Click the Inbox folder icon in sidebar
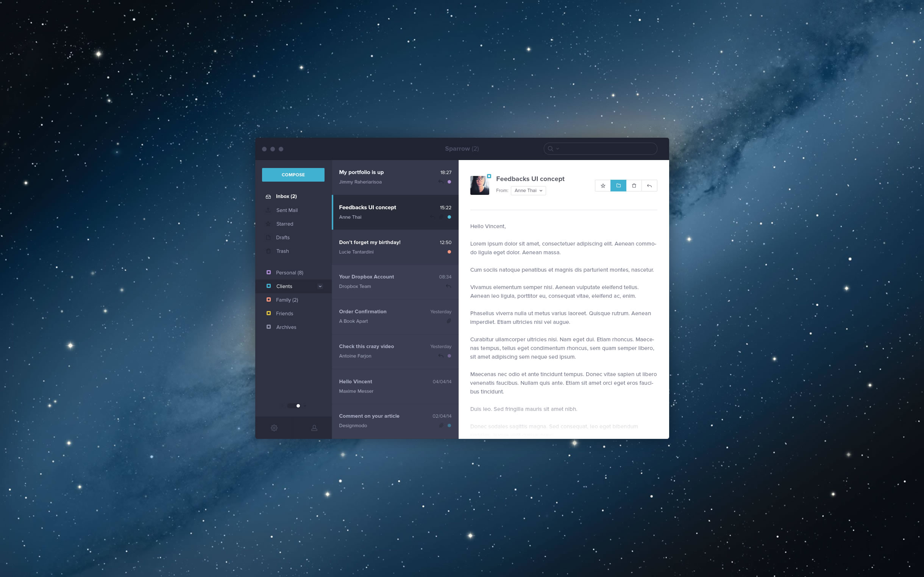Viewport: 924px width, 577px height. (269, 196)
